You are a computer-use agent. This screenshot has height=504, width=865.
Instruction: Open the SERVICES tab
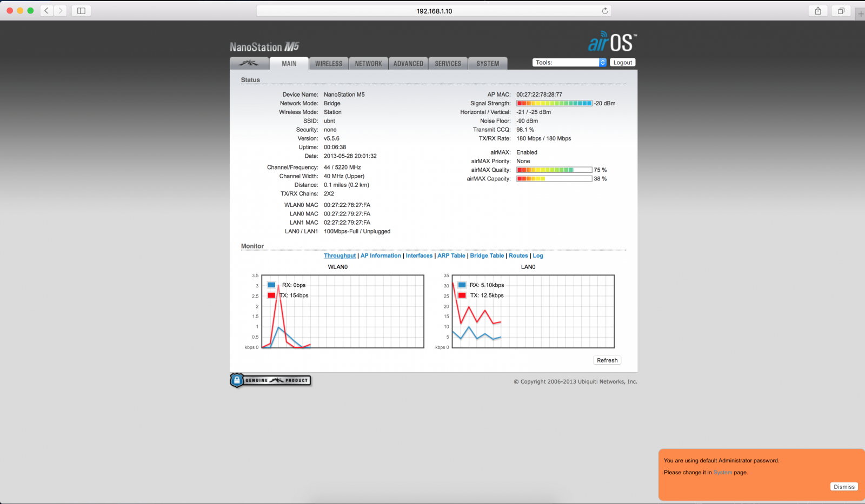pos(448,63)
